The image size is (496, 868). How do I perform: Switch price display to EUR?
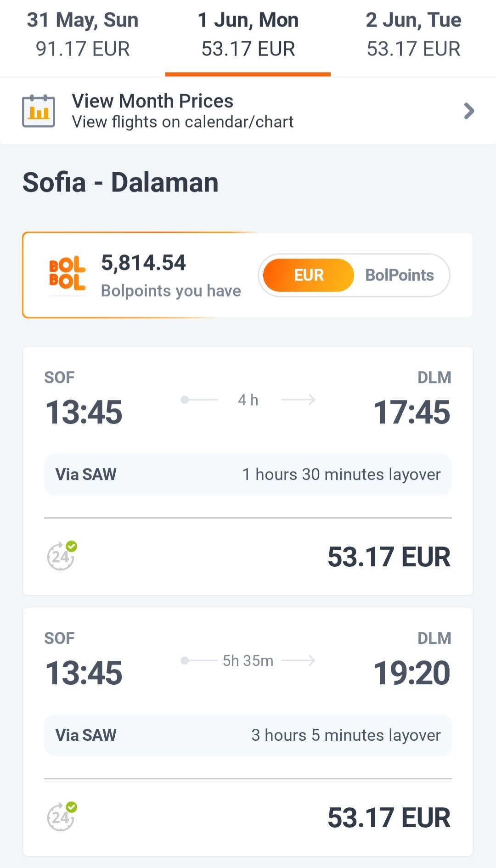click(x=309, y=275)
